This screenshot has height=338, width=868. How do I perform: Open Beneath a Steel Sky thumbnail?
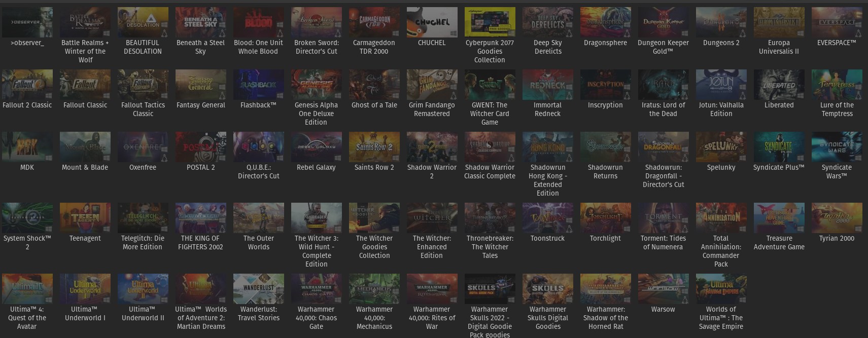click(201, 22)
